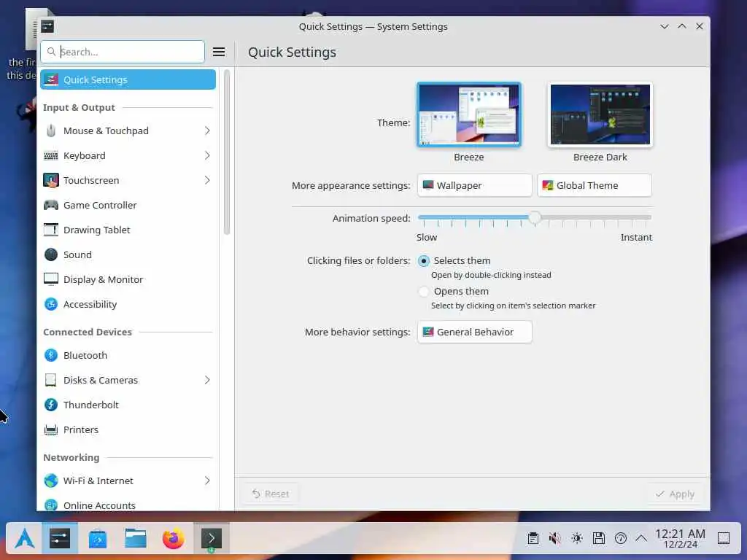
Task: Click the Bluetooth sidebar icon
Action: point(51,355)
